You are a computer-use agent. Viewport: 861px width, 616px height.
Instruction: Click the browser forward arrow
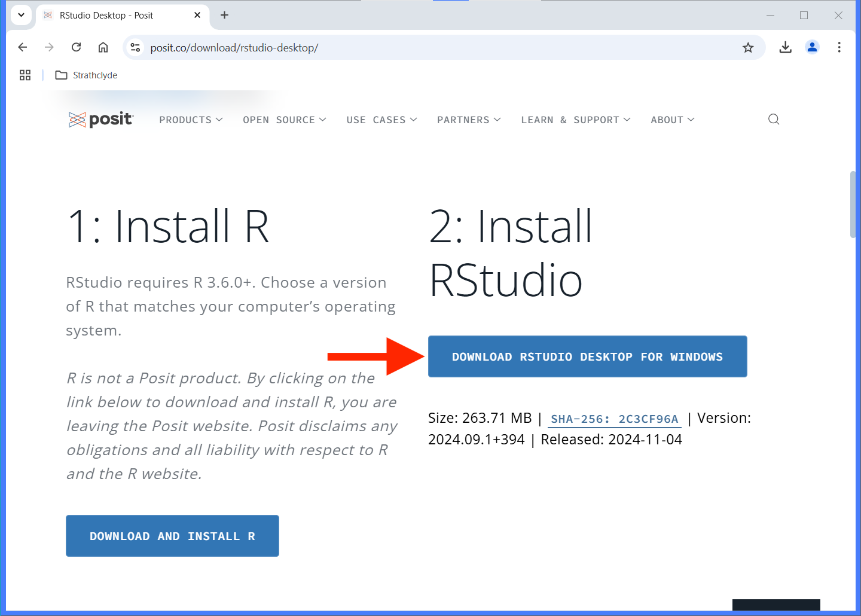click(x=50, y=47)
